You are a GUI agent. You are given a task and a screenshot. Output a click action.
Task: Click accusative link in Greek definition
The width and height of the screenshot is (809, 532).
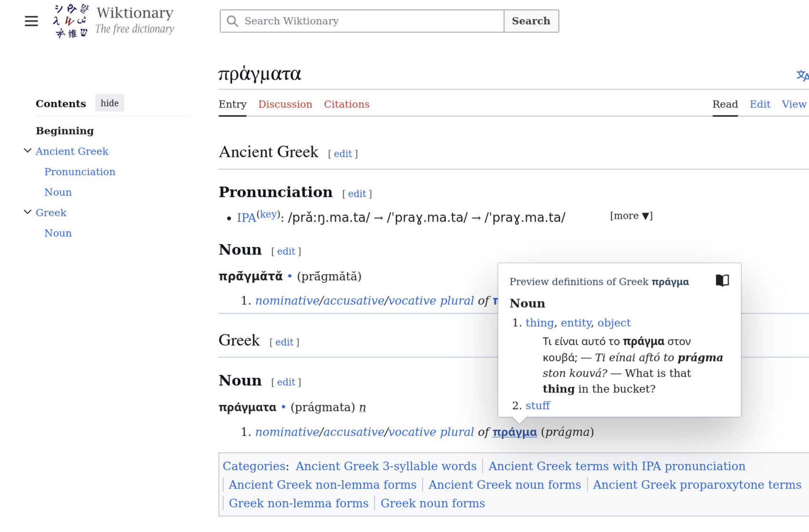[354, 432]
